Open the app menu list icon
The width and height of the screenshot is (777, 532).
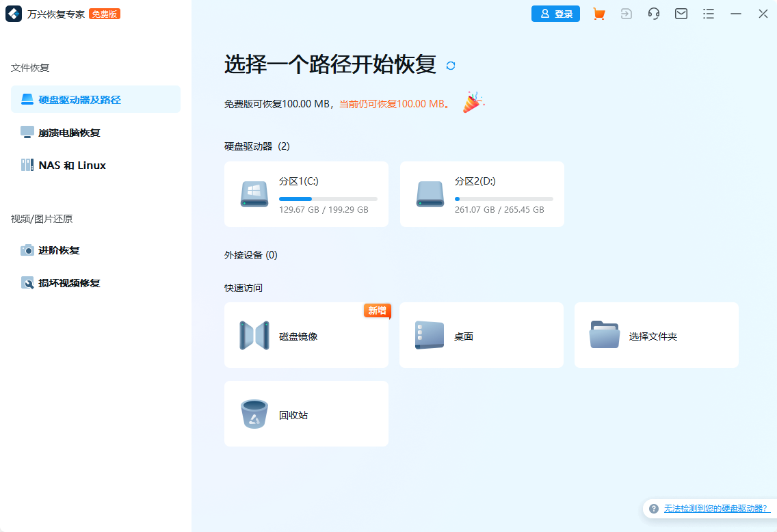click(x=709, y=14)
